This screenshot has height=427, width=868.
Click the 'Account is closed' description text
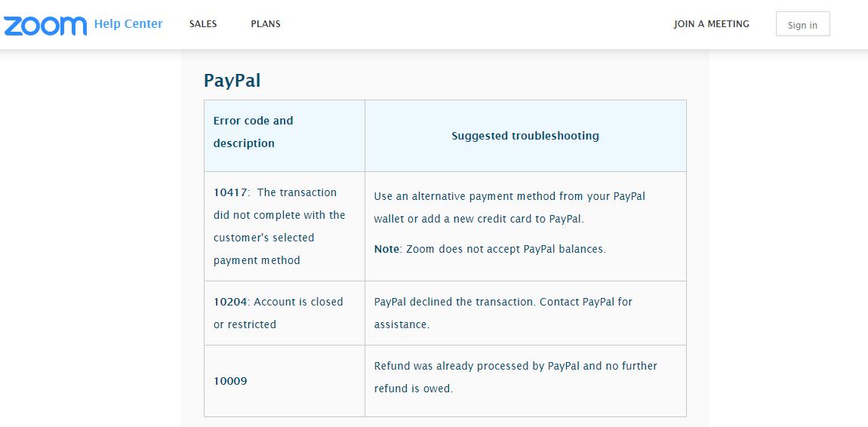[298, 302]
